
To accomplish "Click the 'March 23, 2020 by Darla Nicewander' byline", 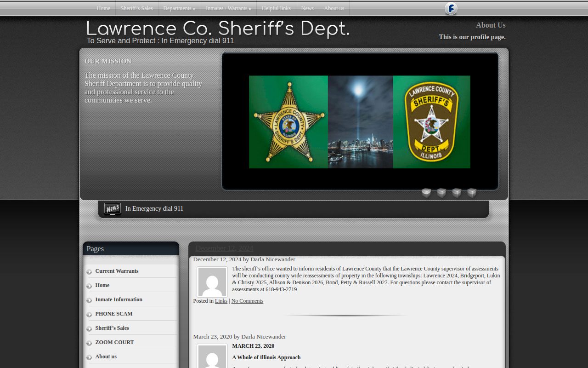I will click(x=239, y=337).
